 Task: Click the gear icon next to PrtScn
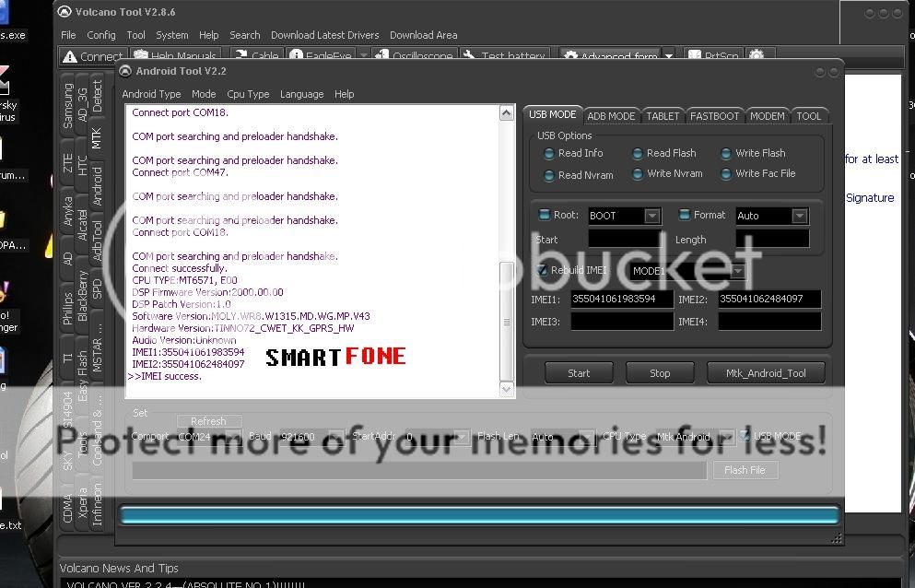[757, 56]
